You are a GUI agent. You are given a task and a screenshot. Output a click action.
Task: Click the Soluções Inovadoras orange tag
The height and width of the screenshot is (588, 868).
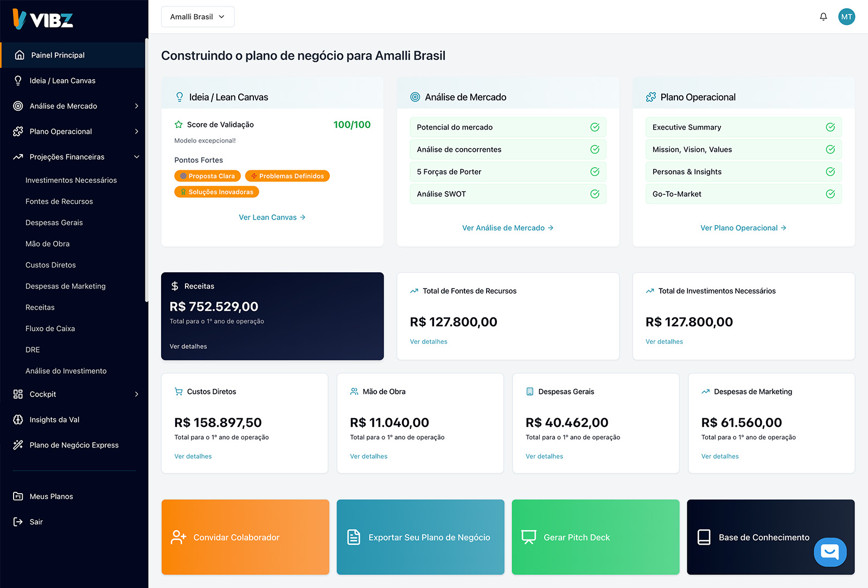[216, 191]
